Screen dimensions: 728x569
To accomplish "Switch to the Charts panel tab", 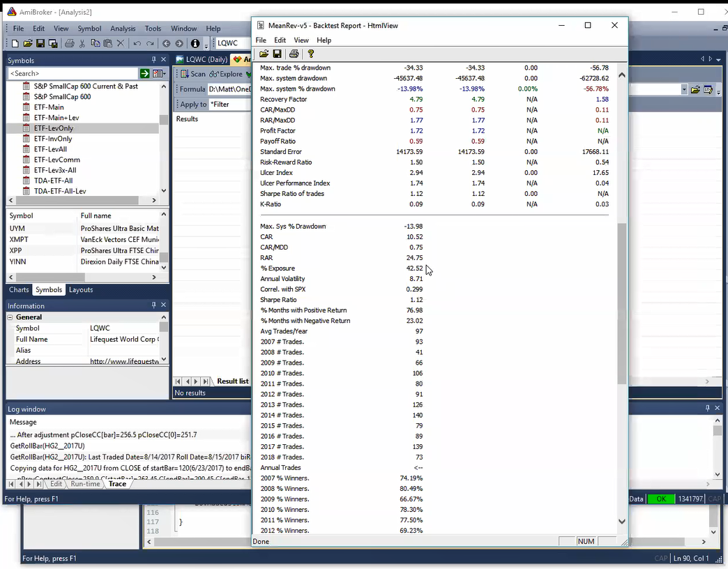I will coord(19,289).
